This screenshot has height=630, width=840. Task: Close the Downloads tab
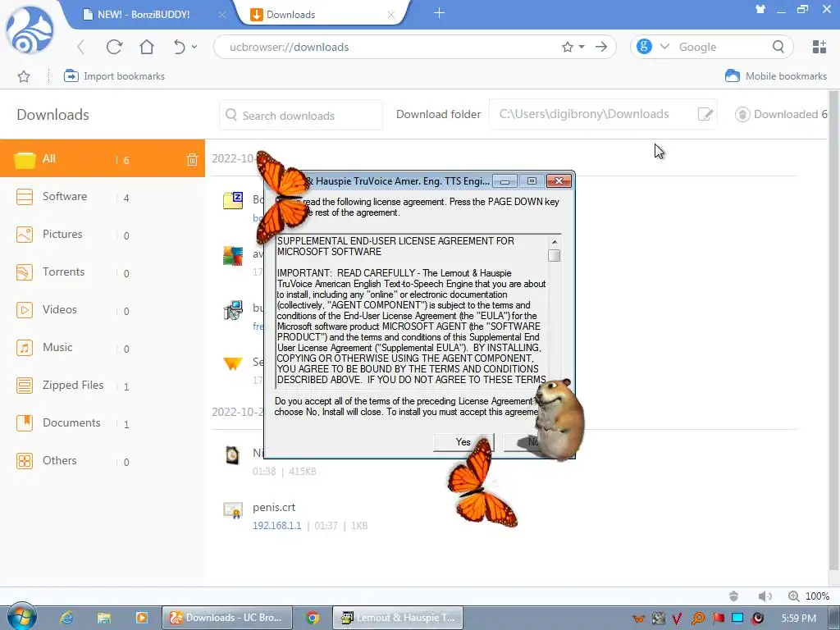click(x=391, y=15)
